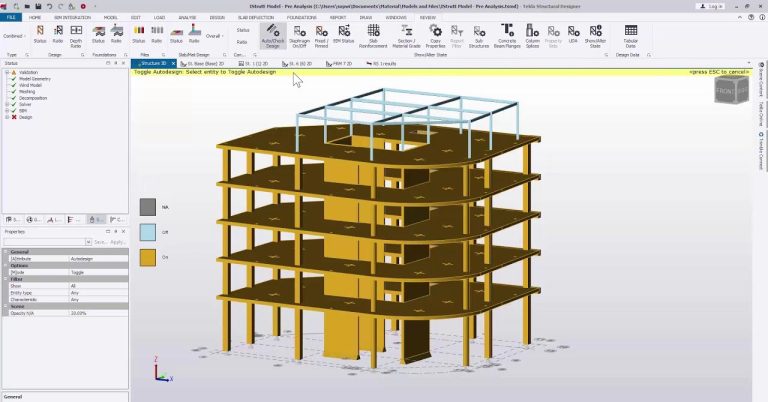Collapse the General properties section

(6, 252)
